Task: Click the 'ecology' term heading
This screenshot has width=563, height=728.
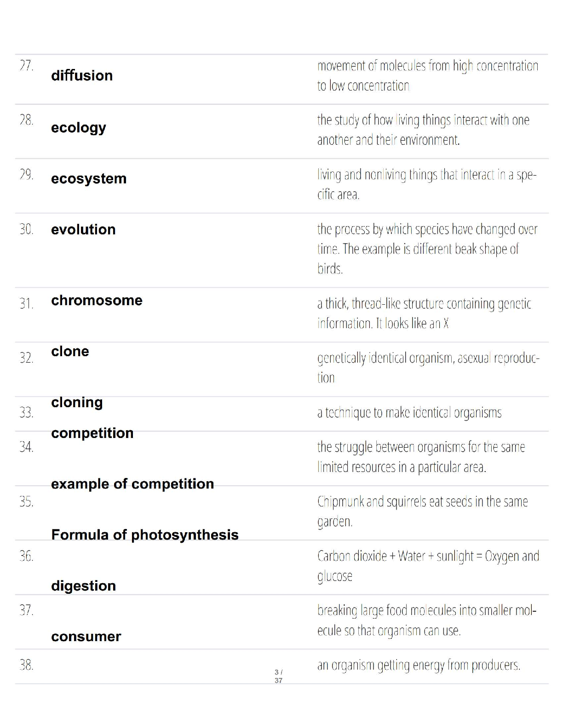Action: [79, 128]
